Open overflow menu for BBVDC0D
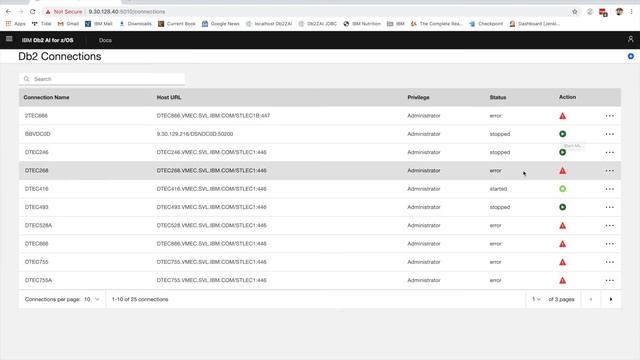640x360 pixels. click(x=609, y=134)
